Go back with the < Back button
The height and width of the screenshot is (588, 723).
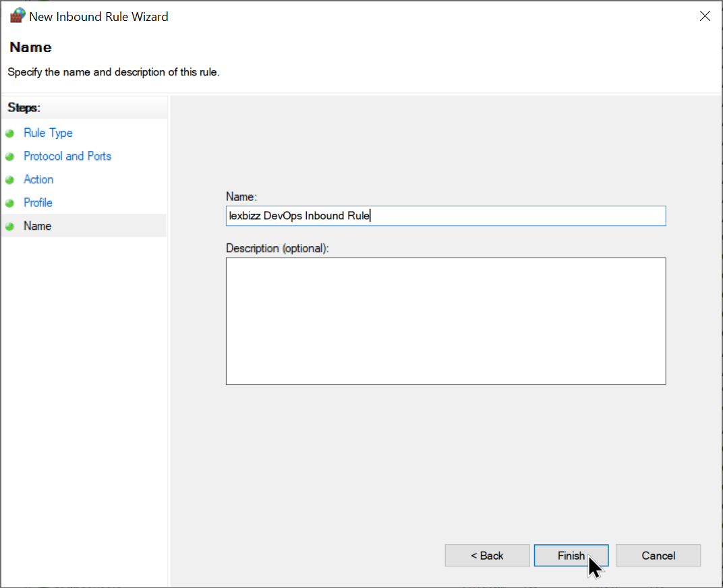[x=487, y=556]
